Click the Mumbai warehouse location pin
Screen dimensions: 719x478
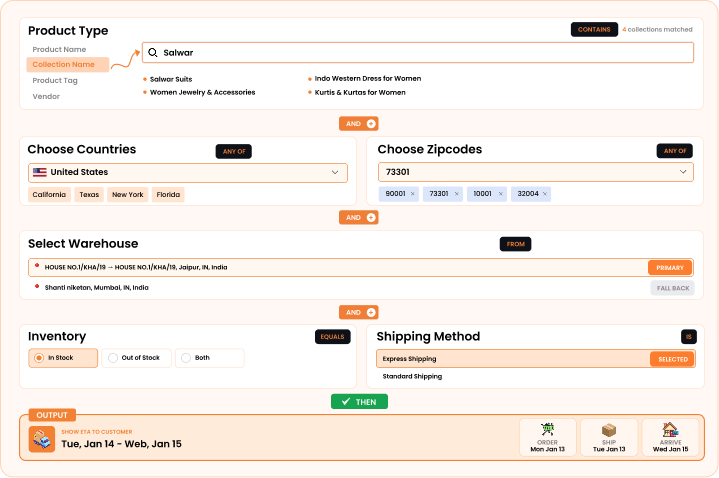point(37,287)
